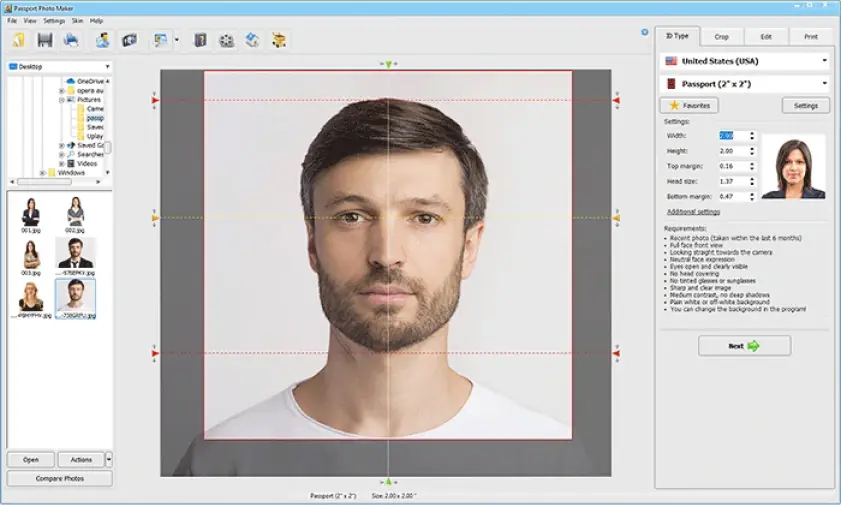Screen dimensions: 841x505
Task: Click the film reel icon in toolbar
Action: point(227,40)
